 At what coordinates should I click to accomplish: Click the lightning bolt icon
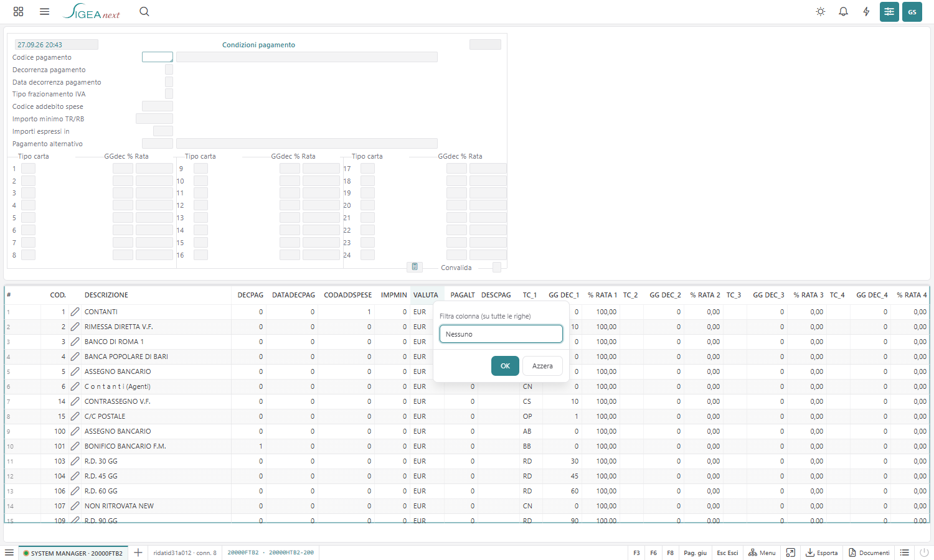[866, 11]
